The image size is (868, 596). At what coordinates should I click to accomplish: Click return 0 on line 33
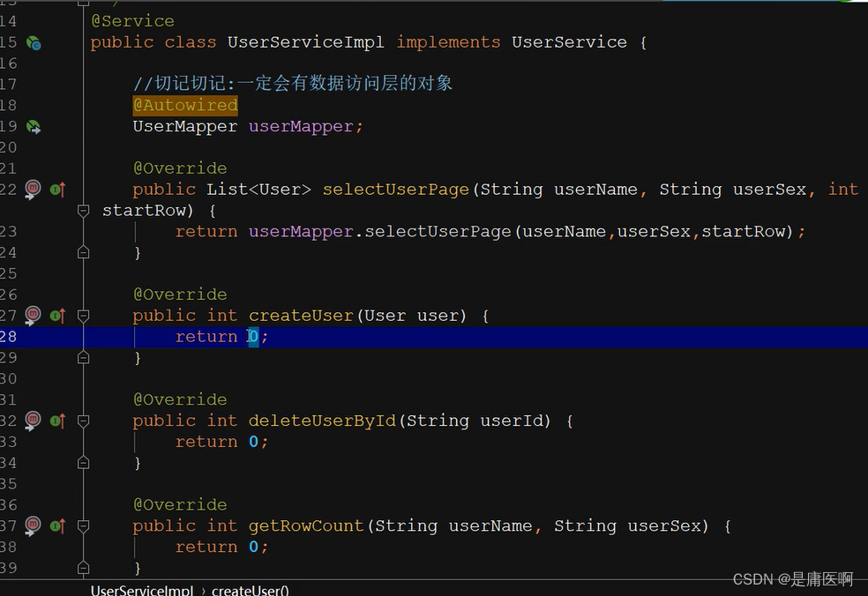point(221,443)
